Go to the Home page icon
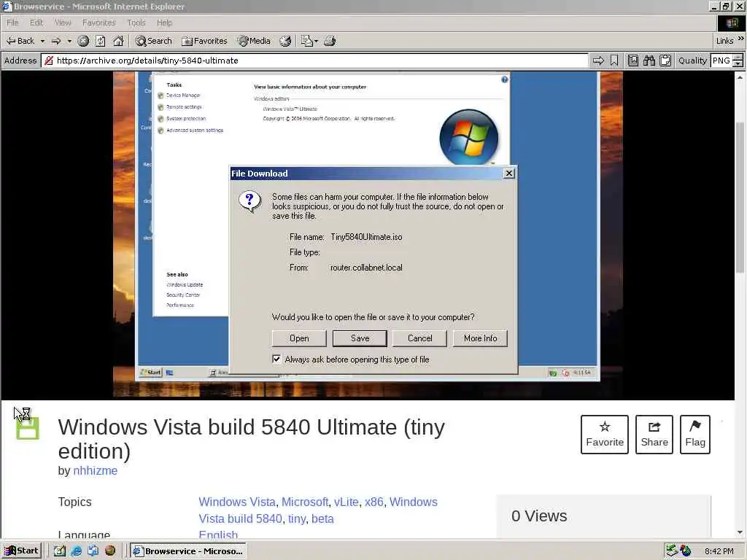This screenshot has width=747, height=560. pos(118,41)
